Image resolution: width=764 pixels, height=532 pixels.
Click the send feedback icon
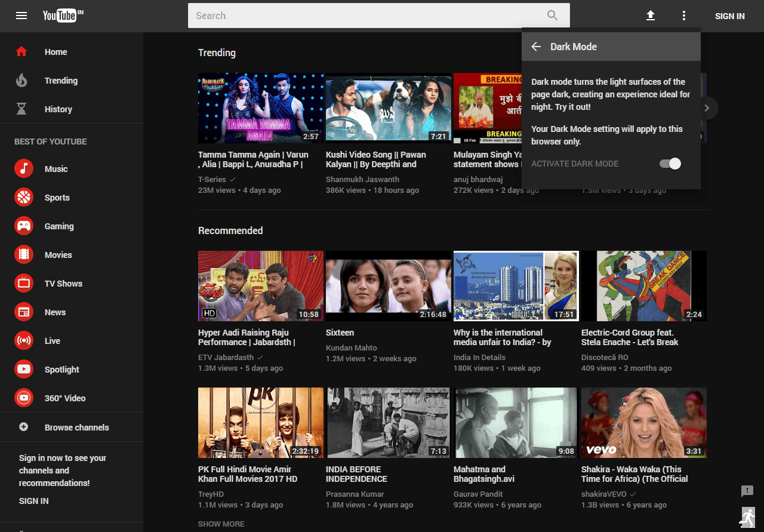747,491
